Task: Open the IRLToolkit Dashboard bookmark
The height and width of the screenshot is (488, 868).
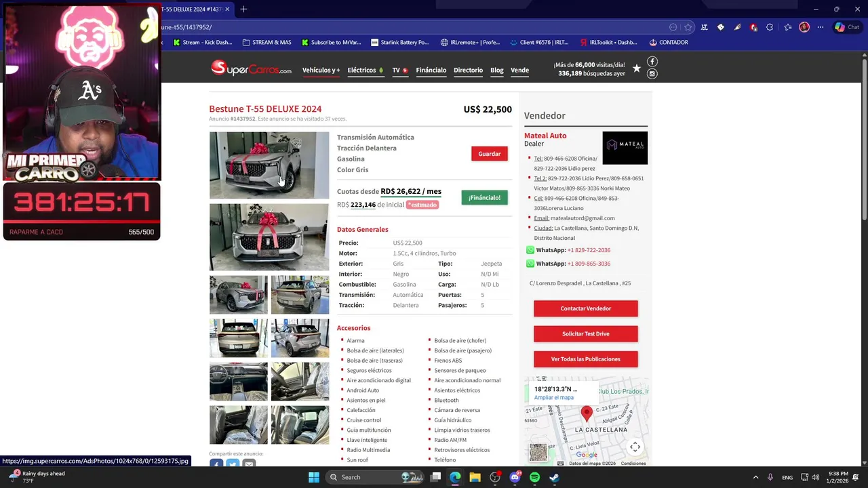Action: click(x=608, y=42)
